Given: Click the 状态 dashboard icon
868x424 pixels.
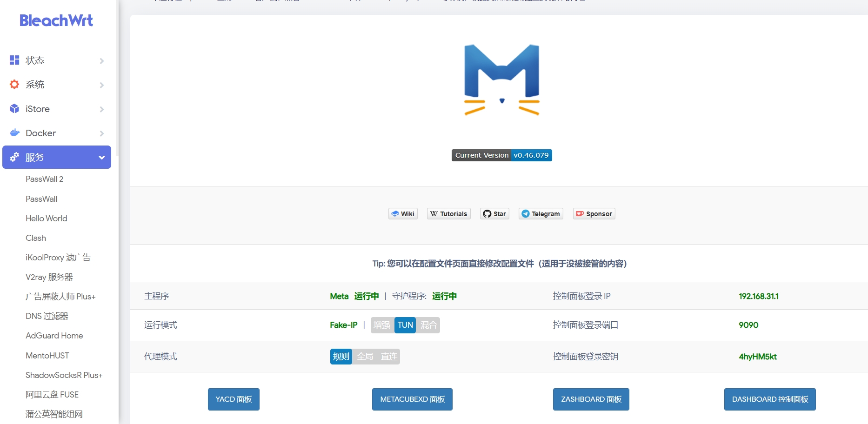Looking at the screenshot, I should (x=14, y=60).
